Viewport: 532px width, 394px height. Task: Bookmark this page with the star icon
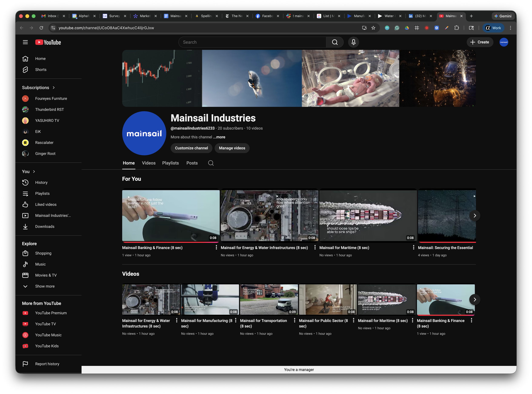(x=373, y=28)
